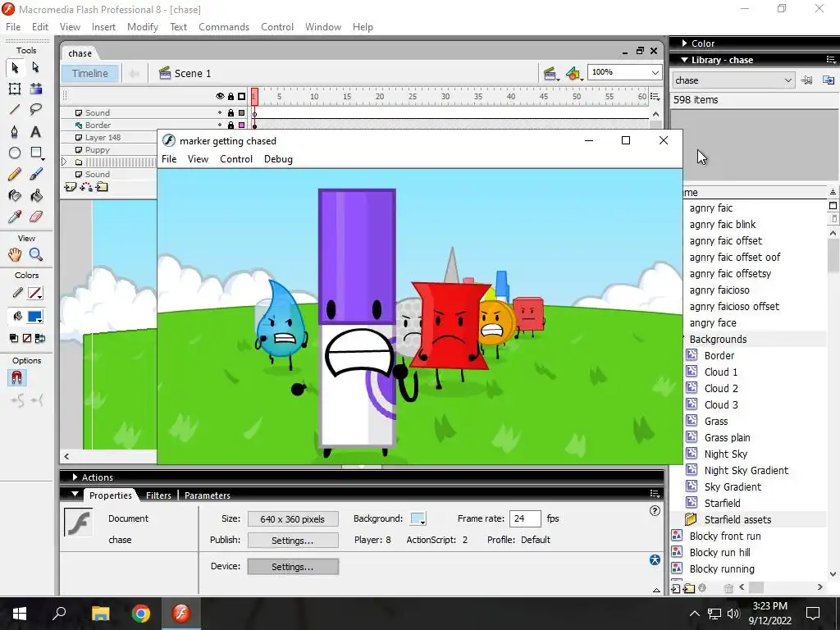Image resolution: width=840 pixels, height=630 pixels.
Task: Click the Insert Layer Folder icon
Action: (x=102, y=187)
